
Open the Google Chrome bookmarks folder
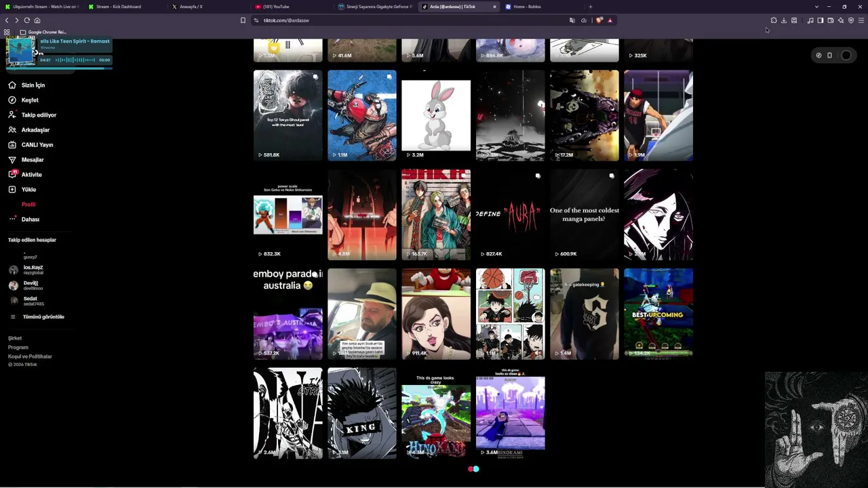[x=43, y=32]
